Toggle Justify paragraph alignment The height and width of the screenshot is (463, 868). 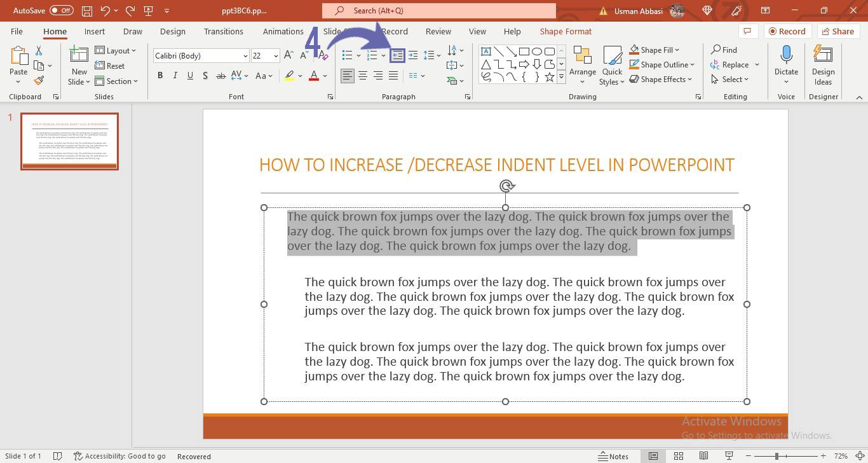click(393, 76)
